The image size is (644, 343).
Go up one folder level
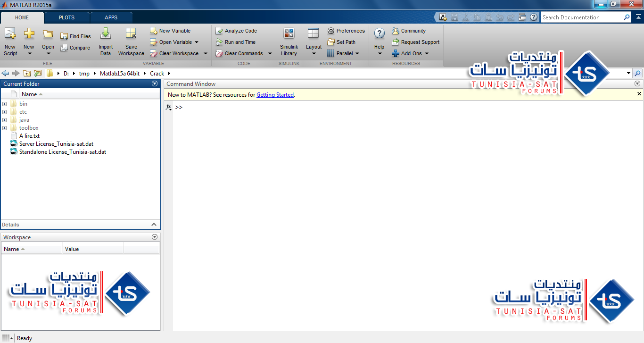tap(27, 73)
